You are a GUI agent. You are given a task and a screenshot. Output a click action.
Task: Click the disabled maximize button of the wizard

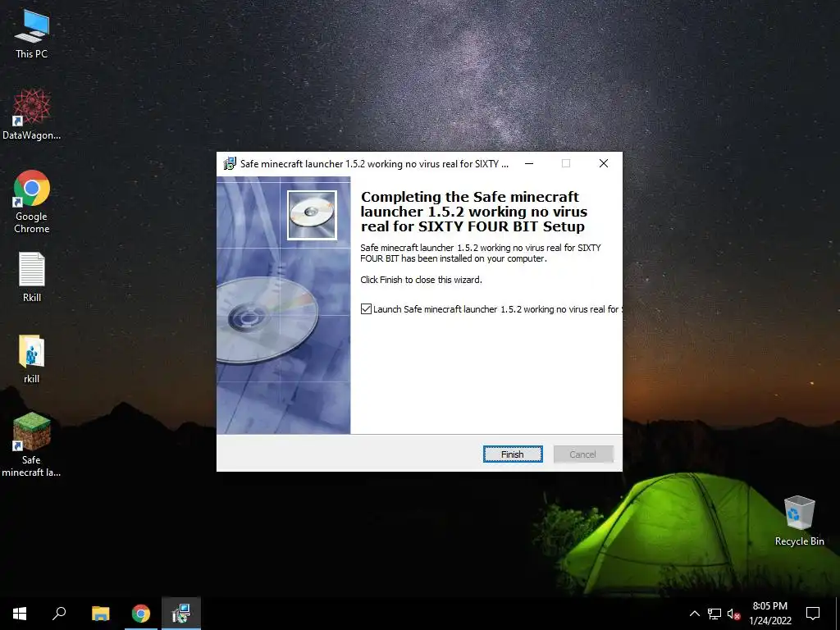tap(566, 163)
